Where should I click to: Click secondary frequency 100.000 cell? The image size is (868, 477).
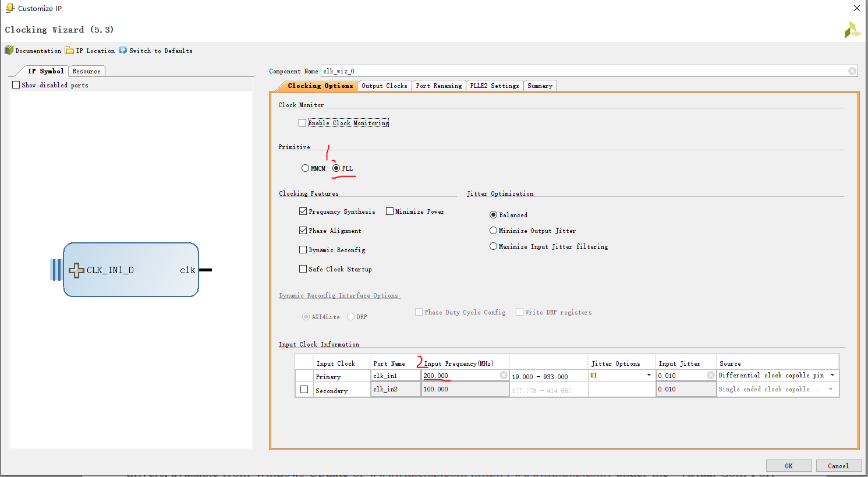[x=465, y=389]
